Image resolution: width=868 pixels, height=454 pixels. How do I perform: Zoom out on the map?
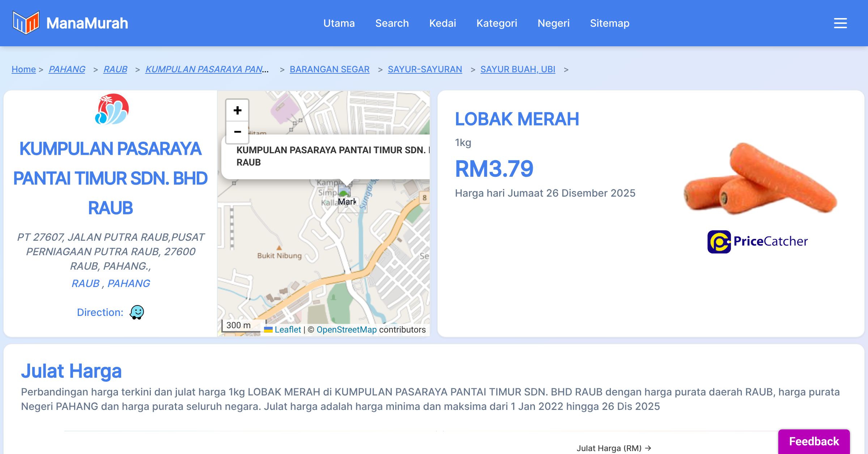(237, 132)
